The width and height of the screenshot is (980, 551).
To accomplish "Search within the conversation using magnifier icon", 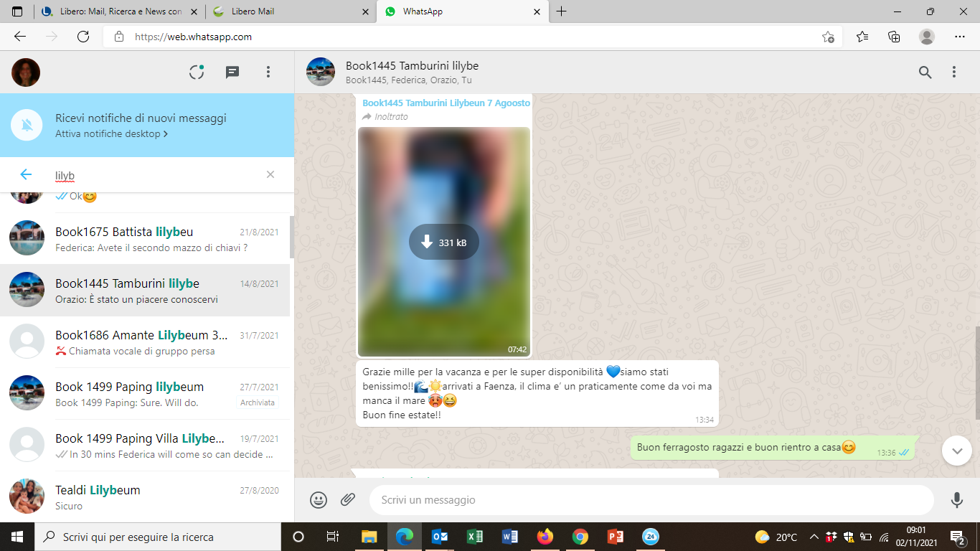I will pyautogui.click(x=925, y=72).
